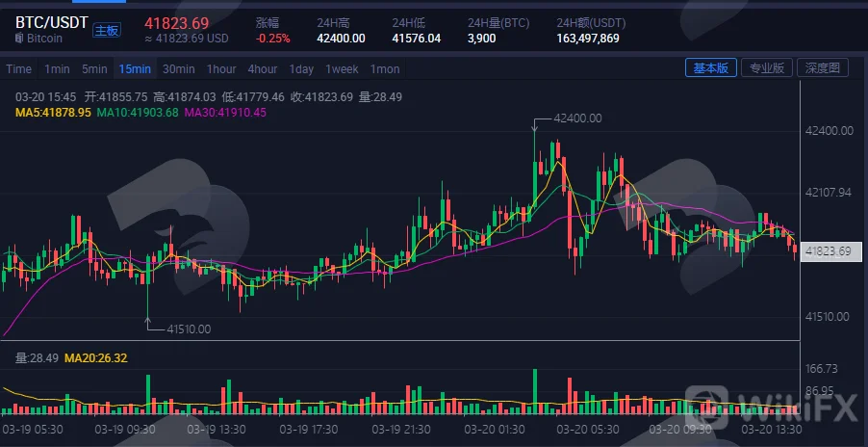868x447 pixels.
Task: Switch chart to the 30min interval
Action: [178, 69]
